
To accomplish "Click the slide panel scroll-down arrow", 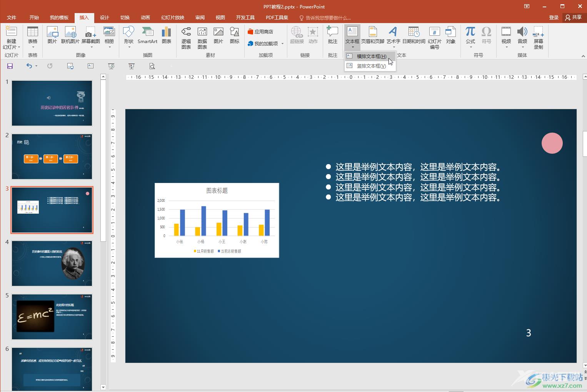I will (103, 387).
